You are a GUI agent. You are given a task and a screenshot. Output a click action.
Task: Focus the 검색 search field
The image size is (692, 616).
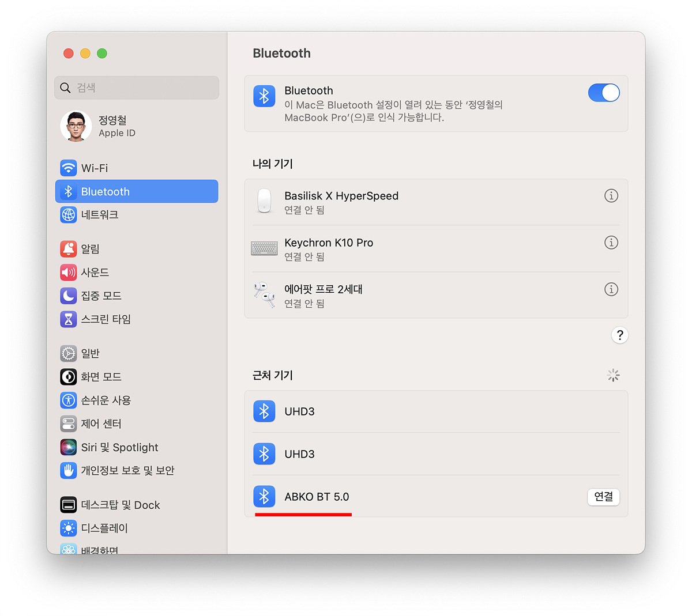(137, 88)
